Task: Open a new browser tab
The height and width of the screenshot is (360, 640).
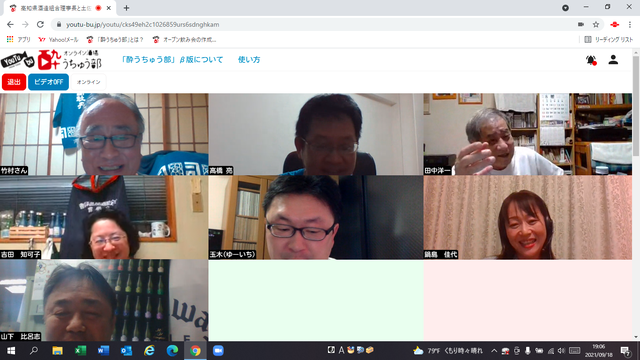Action: pyautogui.click(x=126, y=8)
